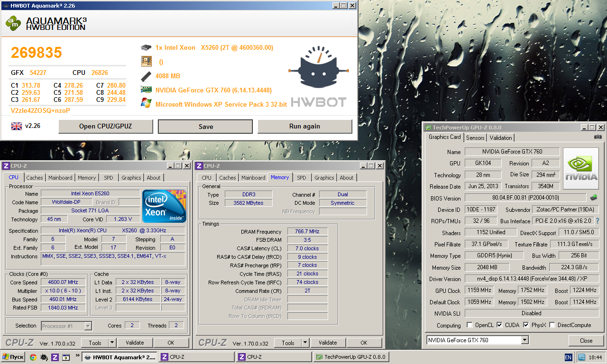
Task: Click the Run again button
Action: tap(305, 127)
